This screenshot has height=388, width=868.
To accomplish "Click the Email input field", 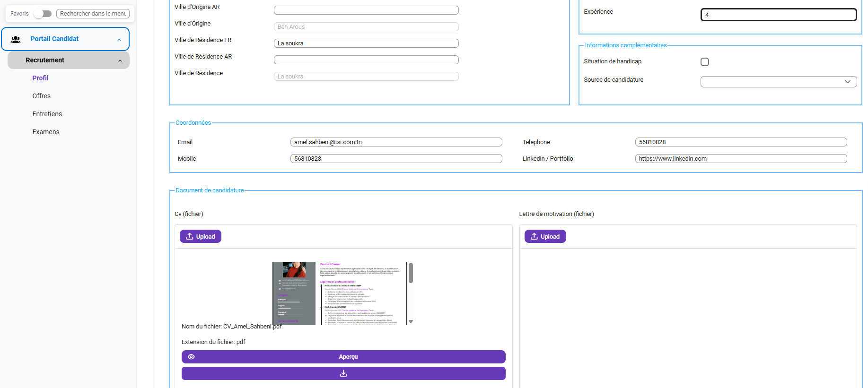I will tap(396, 142).
